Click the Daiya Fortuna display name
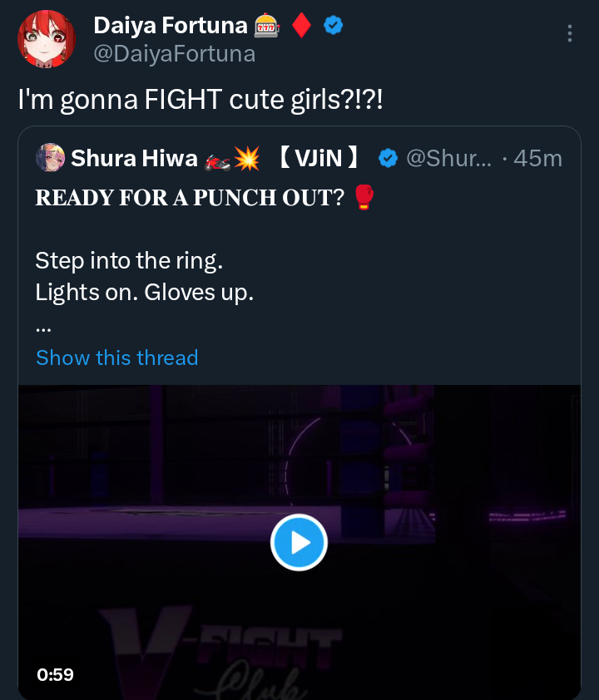The width and height of the screenshot is (599, 700). (x=171, y=26)
